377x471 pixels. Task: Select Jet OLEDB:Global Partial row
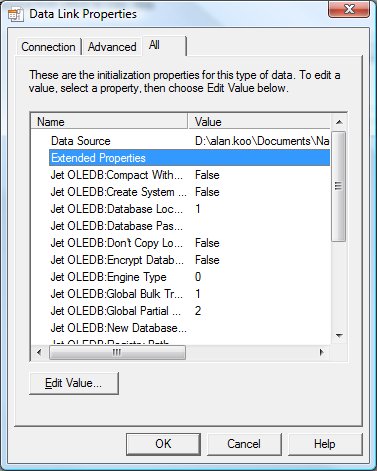tap(190, 311)
